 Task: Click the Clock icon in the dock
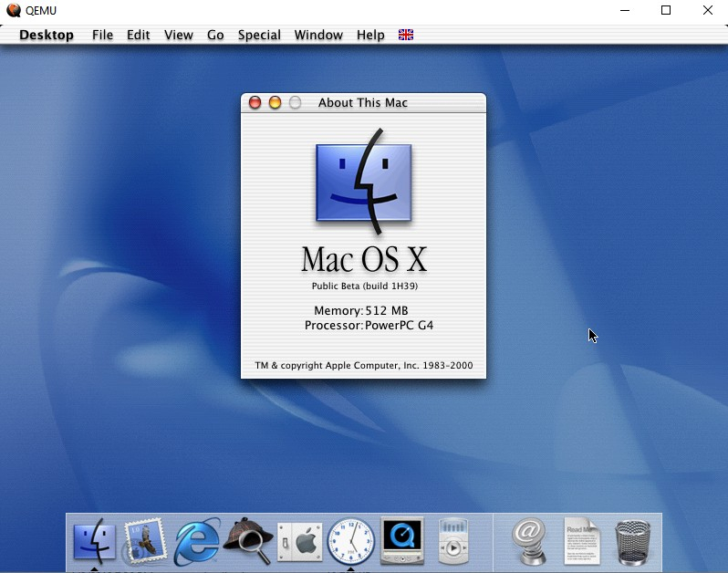tap(351, 542)
